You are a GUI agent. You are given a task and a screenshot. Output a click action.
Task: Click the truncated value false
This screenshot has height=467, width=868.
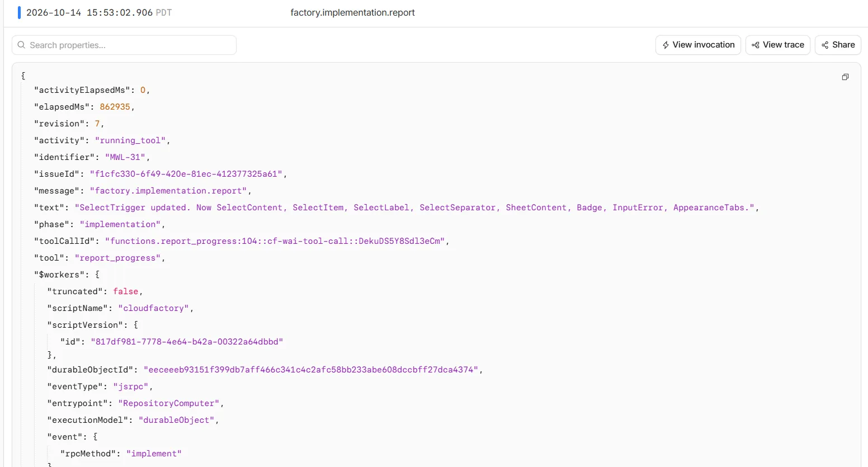click(126, 291)
